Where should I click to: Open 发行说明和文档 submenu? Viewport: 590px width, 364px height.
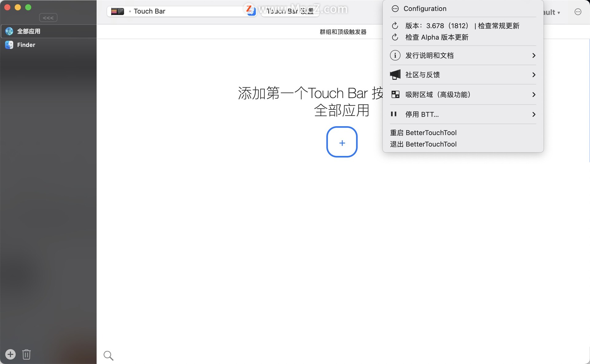click(463, 56)
